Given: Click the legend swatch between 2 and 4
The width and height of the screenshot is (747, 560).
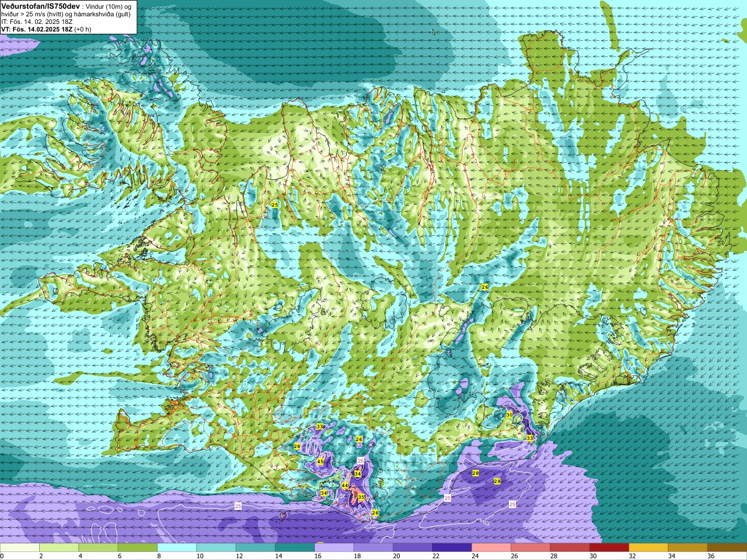Looking at the screenshot, I should pos(59,548).
